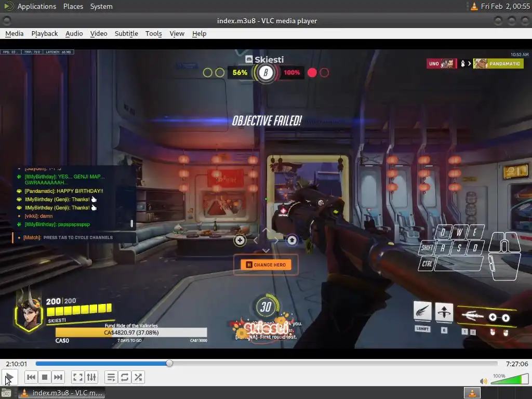Click the chat line '[vikki]: damn'
This screenshot has height=399, width=532.
click(x=38, y=216)
